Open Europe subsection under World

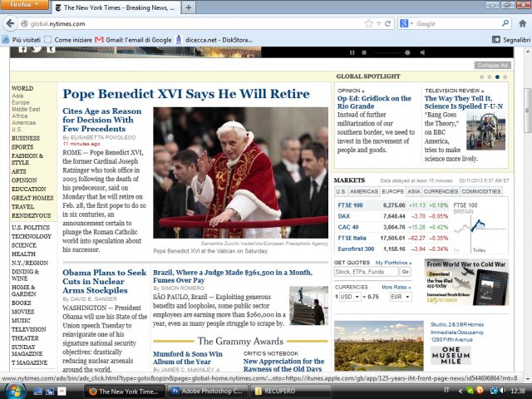21,102
